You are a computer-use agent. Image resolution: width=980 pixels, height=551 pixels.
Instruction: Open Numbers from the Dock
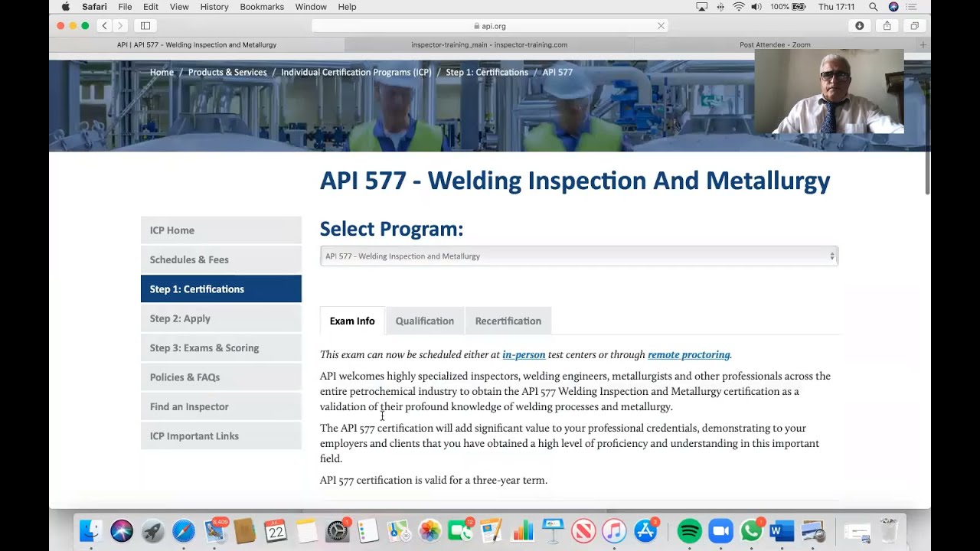click(x=522, y=530)
